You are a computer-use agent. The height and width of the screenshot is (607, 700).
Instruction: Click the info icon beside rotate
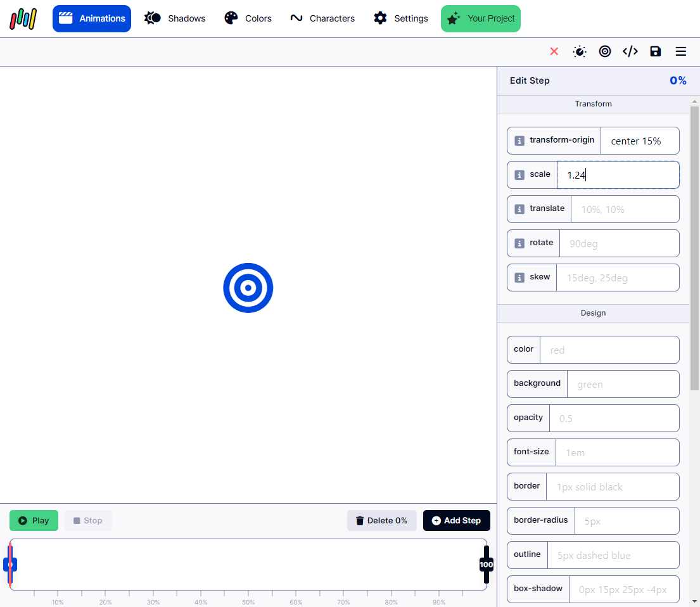519,243
